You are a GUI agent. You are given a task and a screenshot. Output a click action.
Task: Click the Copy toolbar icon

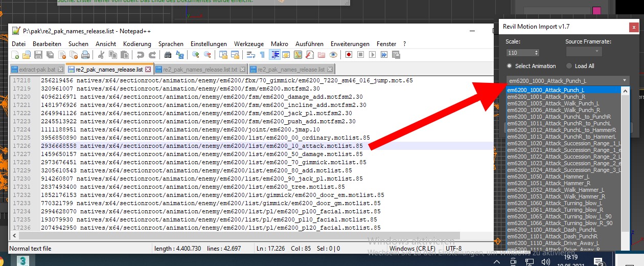[x=112, y=55]
